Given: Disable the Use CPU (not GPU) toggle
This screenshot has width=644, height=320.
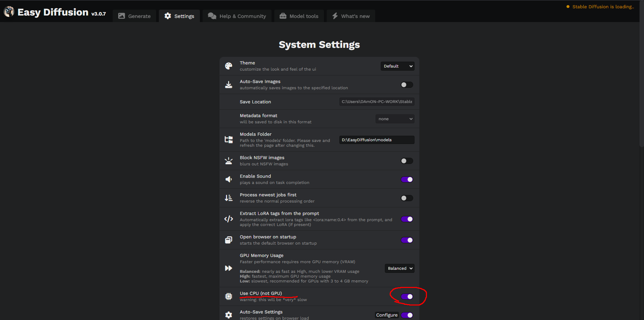Looking at the screenshot, I should [x=407, y=296].
